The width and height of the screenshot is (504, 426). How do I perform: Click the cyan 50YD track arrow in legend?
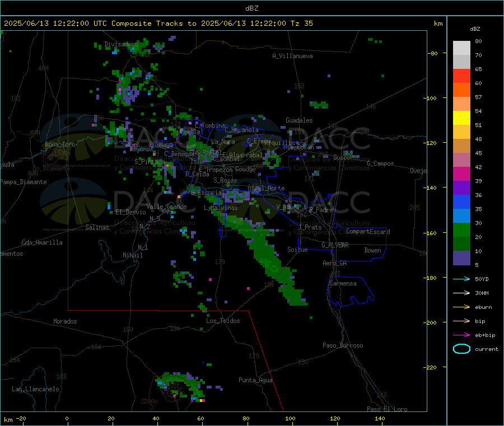[x=461, y=279]
